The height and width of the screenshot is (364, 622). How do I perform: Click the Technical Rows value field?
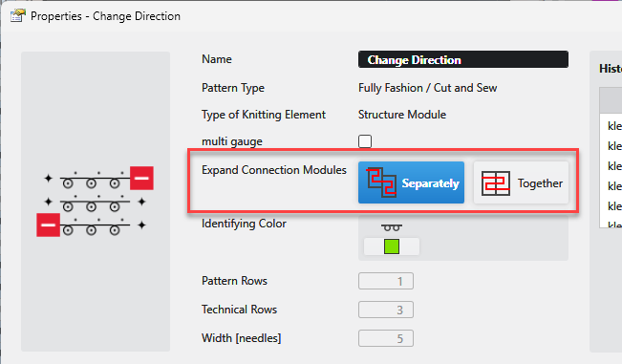[x=386, y=310]
